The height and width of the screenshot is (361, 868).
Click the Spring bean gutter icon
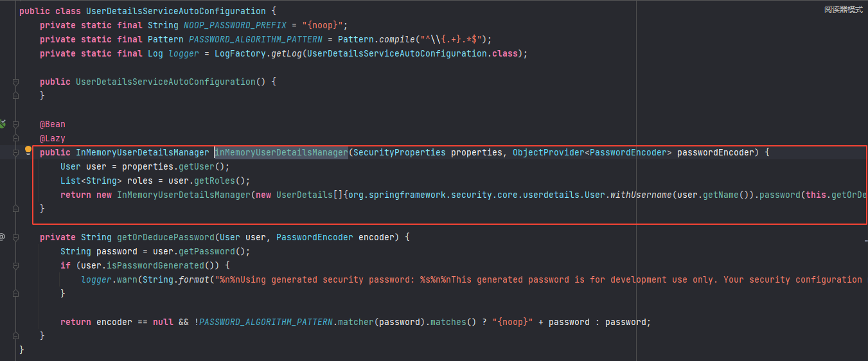click(x=3, y=124)
